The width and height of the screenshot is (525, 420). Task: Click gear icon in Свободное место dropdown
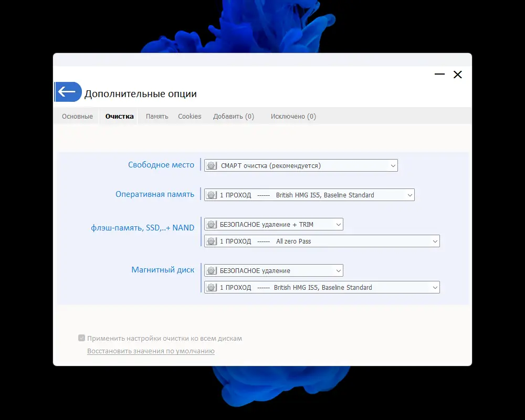tap(211, 165)
